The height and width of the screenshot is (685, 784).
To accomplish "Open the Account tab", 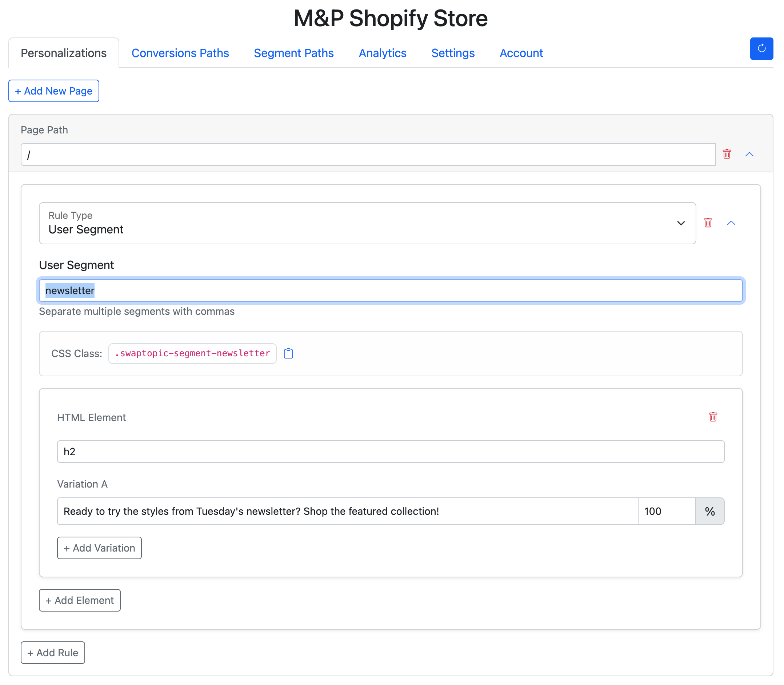I will (x=521, y=53).
